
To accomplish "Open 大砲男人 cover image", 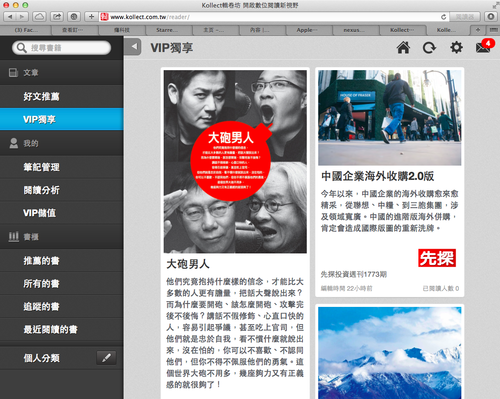I will coord(235,161).
